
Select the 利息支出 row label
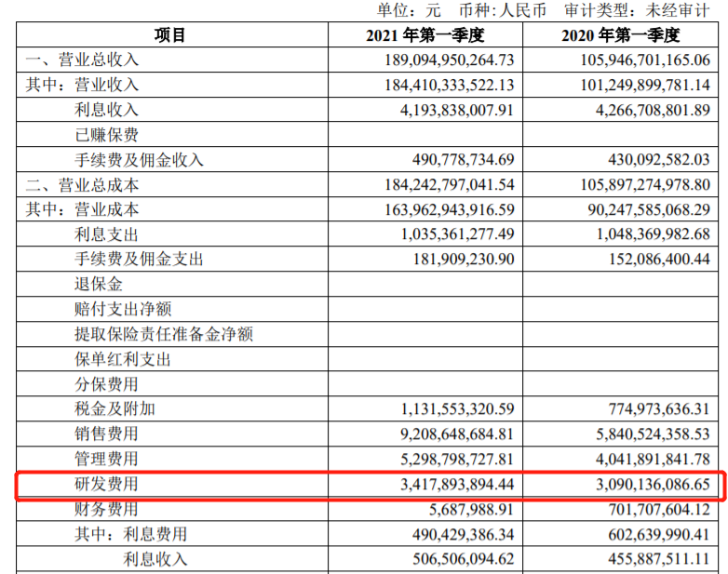point(106,234)
